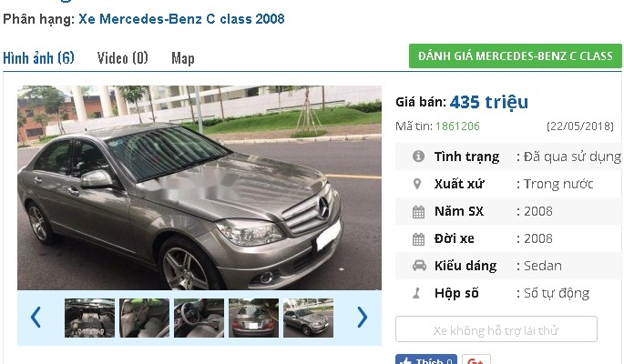The height and width of the screenshot is (364, 624).
Task: Switch to the Video (0) tab
Action: [x=123, y=58]
